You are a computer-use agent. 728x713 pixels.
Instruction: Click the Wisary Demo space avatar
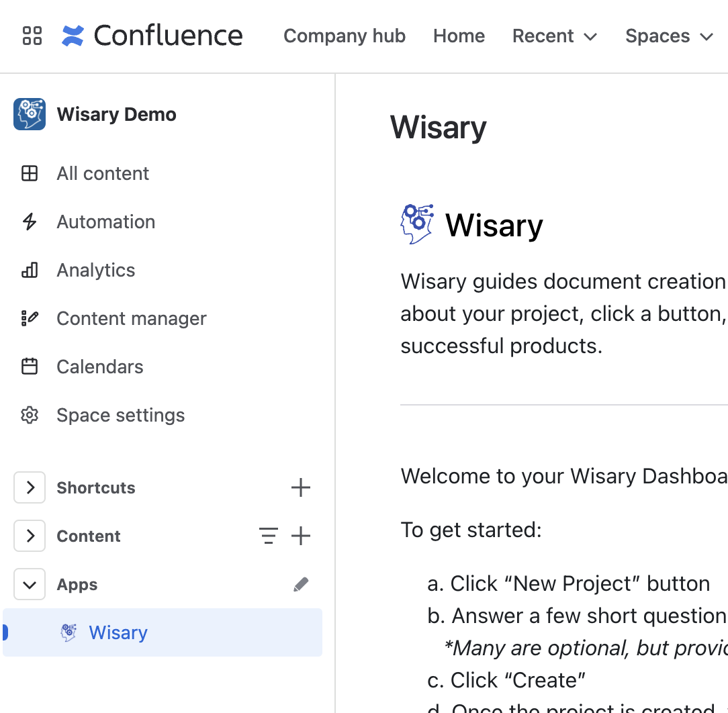(x=30, y=114)
